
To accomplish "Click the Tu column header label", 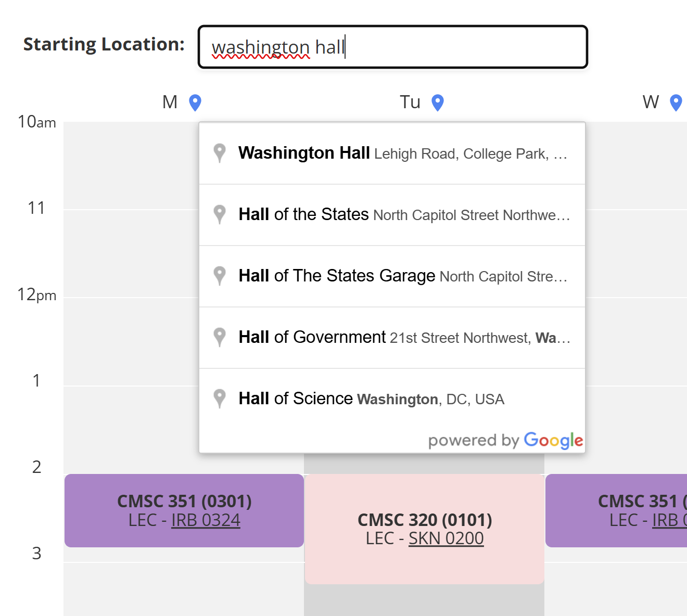I will pos(410,102).
